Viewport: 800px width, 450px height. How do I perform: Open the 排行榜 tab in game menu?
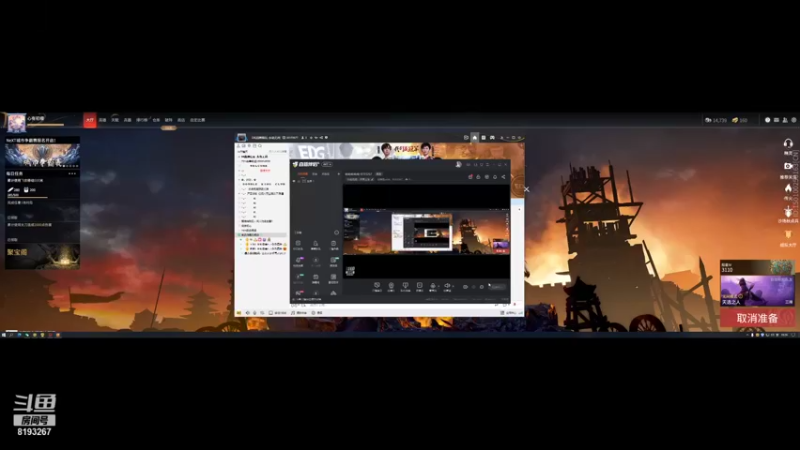[x=141, y=120]
